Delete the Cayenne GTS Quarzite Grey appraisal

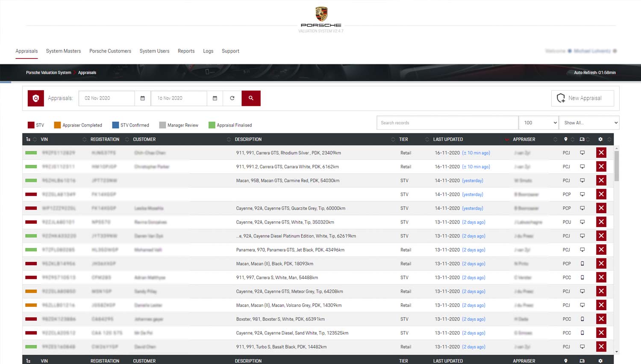click(x=601, y=208)
